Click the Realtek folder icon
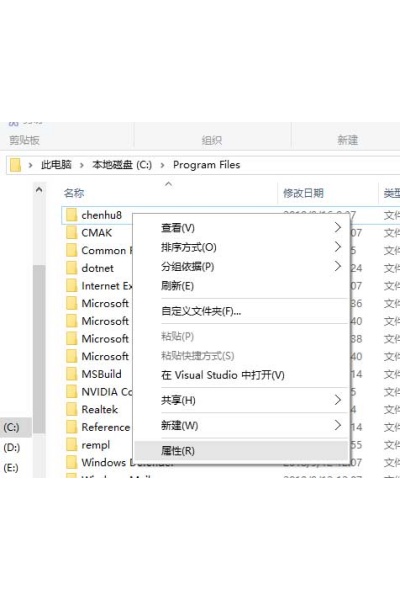 pos(71,409)
